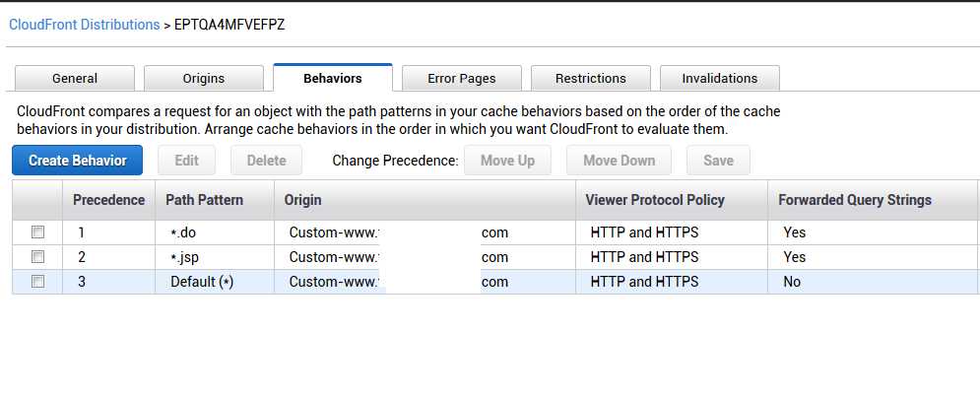Check the box for the Default (*) behavior
The width and height of the screenshot is (980, 398).
(38, 282)
